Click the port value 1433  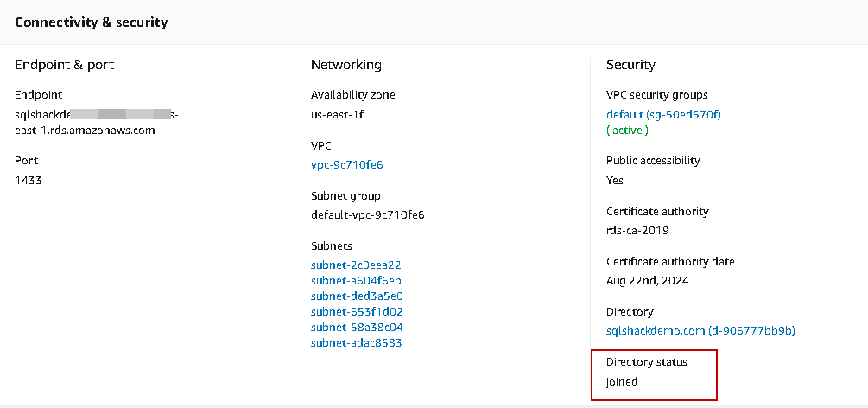29,180
